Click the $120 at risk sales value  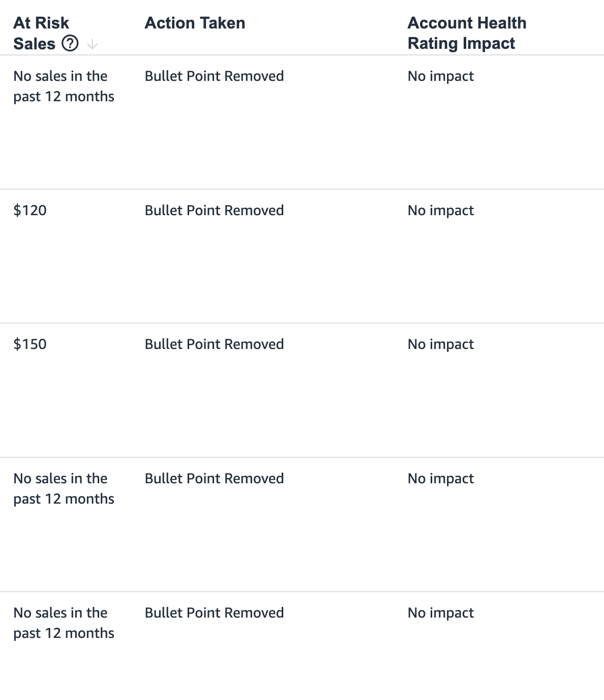pyautogui.click(x=30, y=210)
